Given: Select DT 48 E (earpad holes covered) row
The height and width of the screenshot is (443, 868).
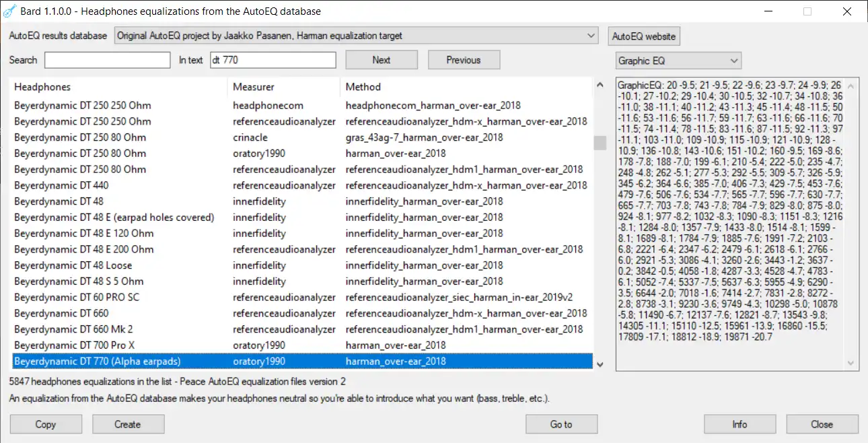Looking at the screenshot, I should point(301,217).
